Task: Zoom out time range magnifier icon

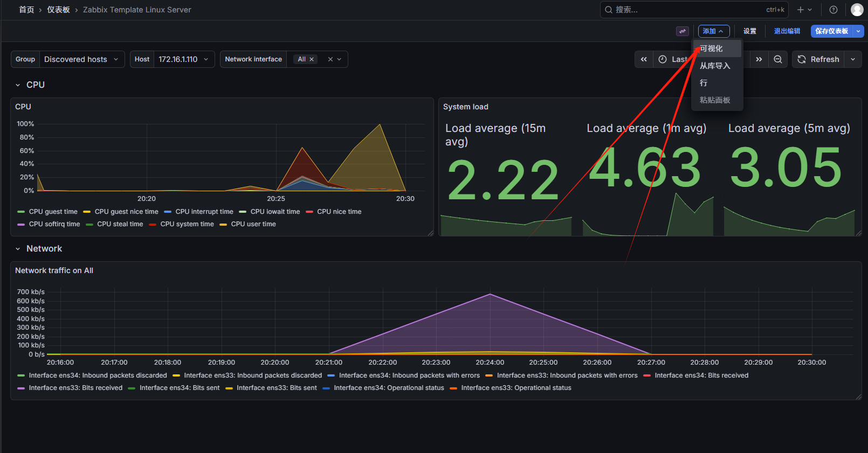Action: [778, 59]
